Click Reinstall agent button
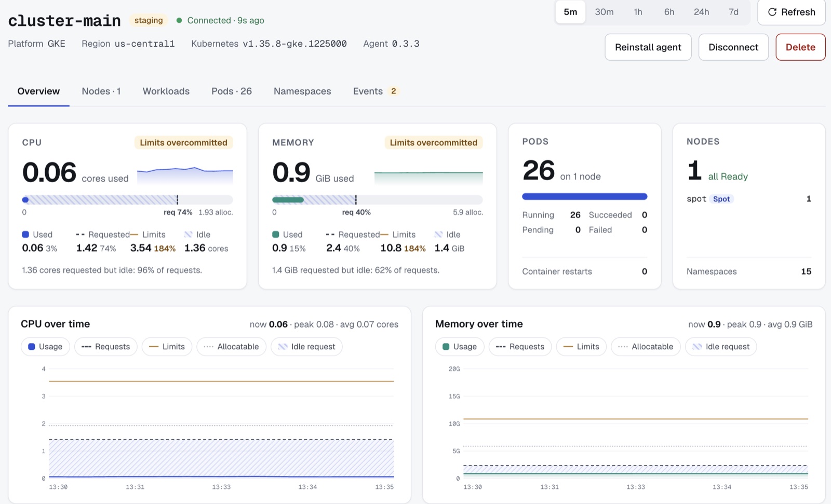831x504 pixels. point(648,47)
